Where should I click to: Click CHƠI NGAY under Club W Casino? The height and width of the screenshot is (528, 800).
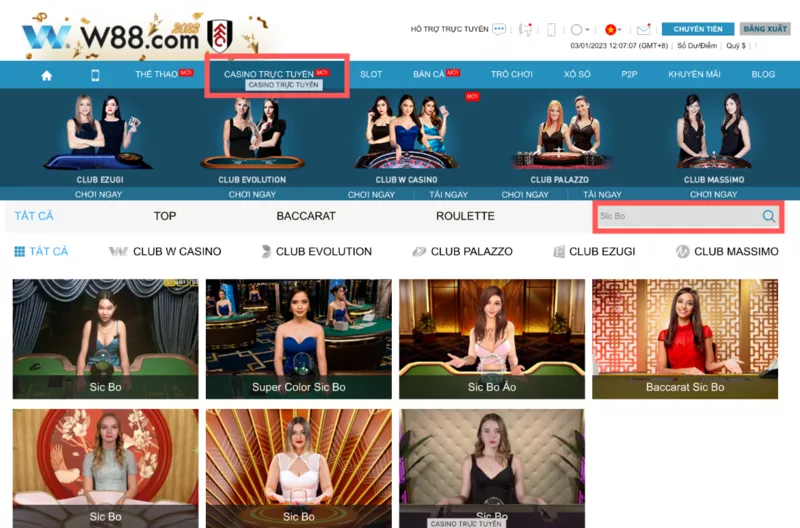[371, 194]
